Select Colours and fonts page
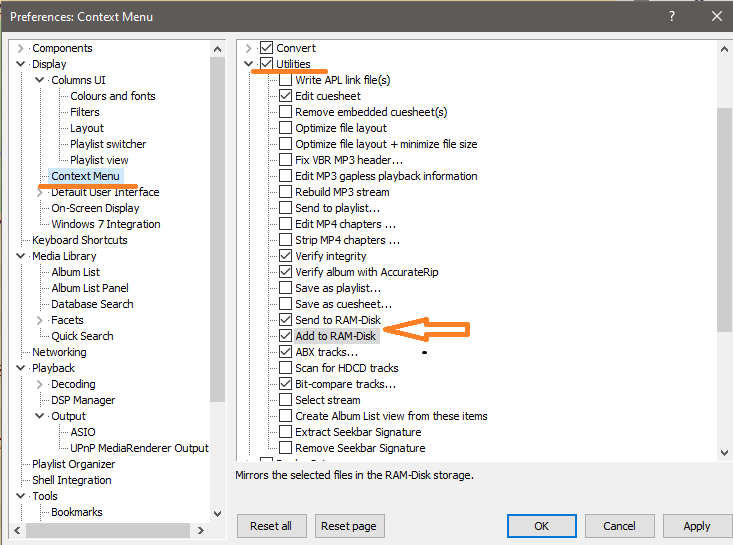 pos(113,96)
